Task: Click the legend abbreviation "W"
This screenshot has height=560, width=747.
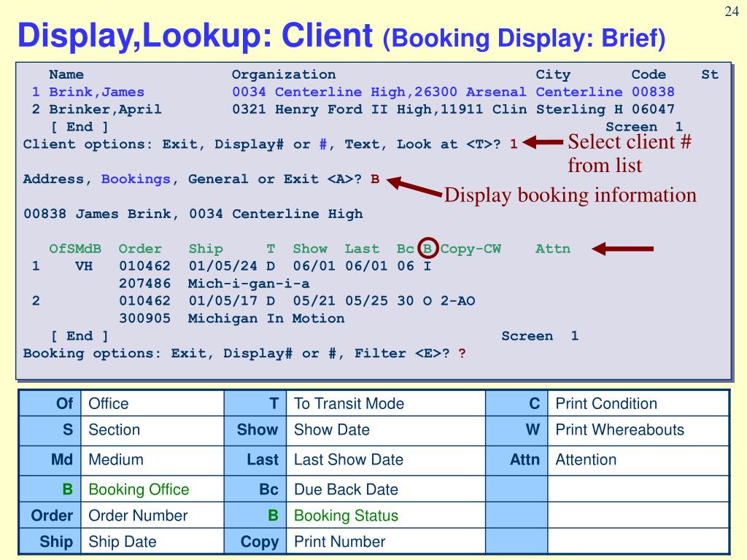Action: [x=533, y=430]
